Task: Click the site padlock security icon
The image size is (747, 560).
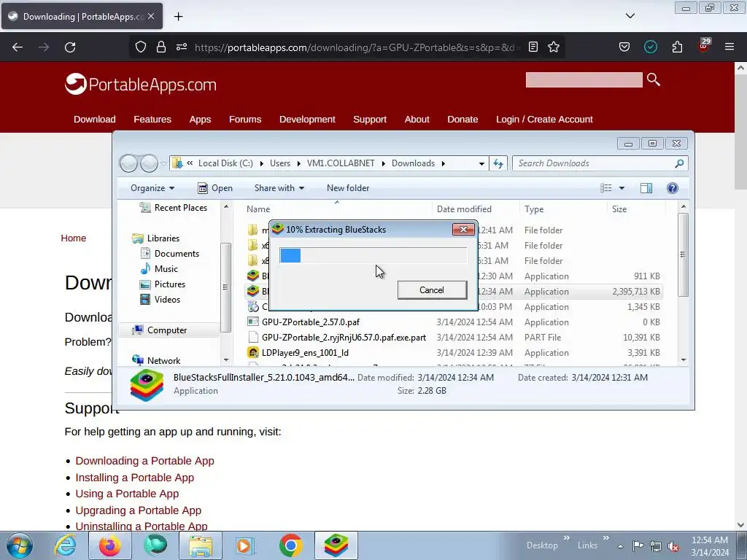Action: [x=161, y=47]
